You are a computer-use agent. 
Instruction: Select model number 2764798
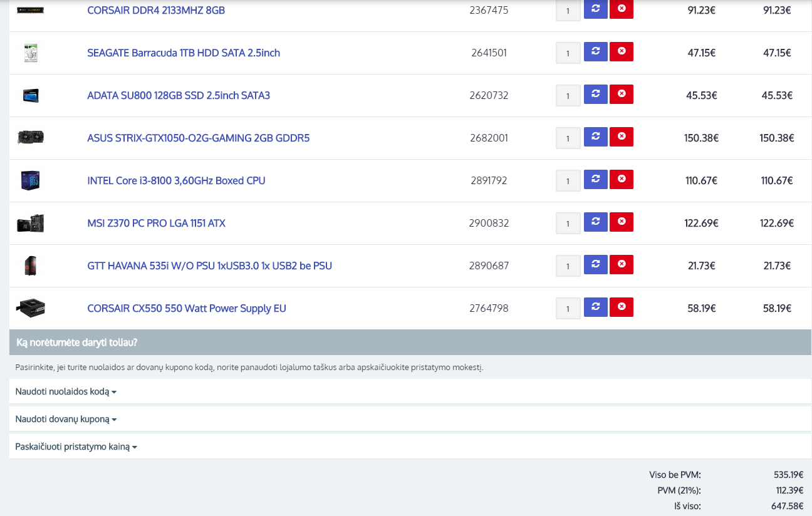(x=489, y=308)
